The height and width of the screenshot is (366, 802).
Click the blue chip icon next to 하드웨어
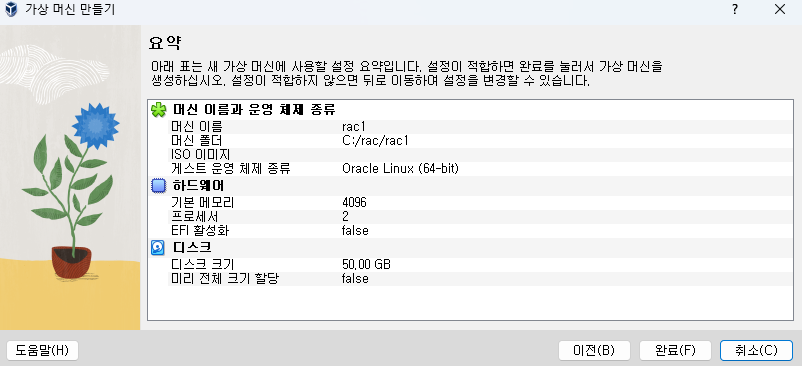coord(159,186)
